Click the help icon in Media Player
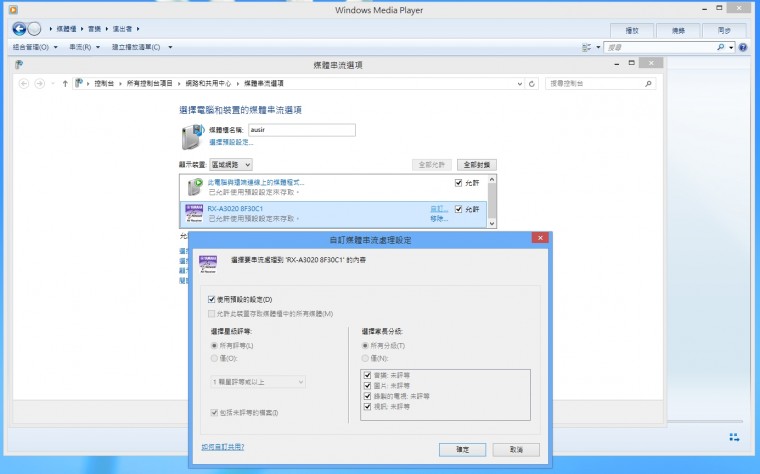Viewport: 760px width, 474px height. coord(743,47)
